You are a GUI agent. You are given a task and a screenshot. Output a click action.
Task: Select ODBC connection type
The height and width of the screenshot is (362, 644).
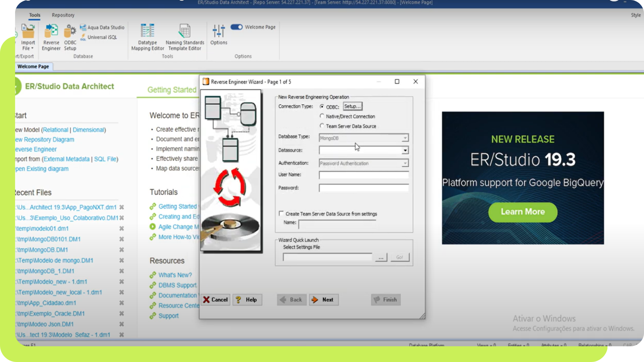pos(322,107)
